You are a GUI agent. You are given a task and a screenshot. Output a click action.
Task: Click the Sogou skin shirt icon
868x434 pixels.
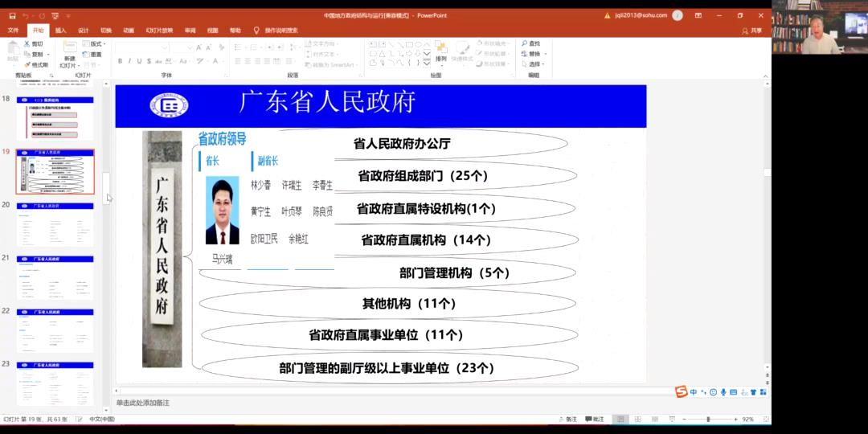coord(753,392)
